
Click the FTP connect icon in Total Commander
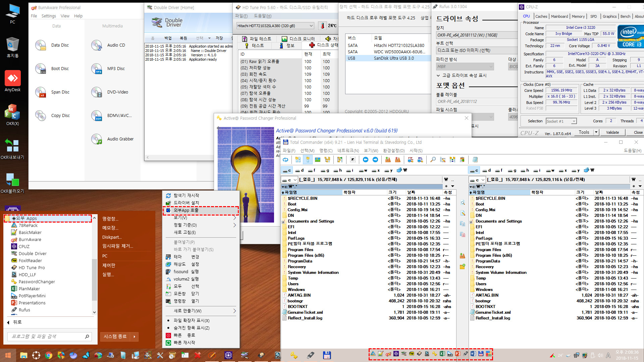(410, 160)
